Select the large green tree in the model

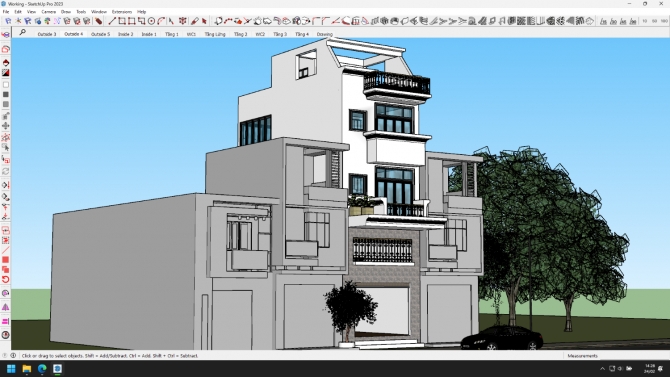coord(551,231)
